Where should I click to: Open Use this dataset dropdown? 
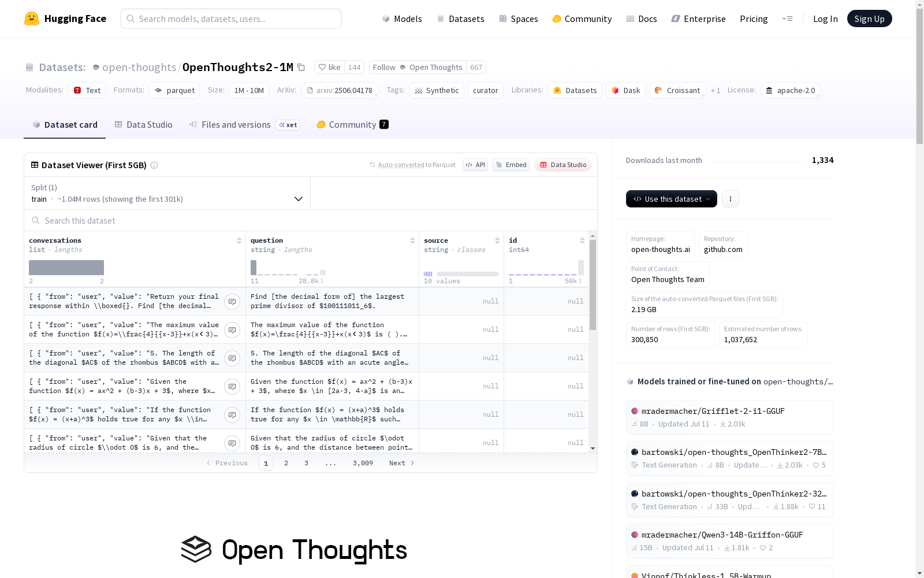coord(672,199)
